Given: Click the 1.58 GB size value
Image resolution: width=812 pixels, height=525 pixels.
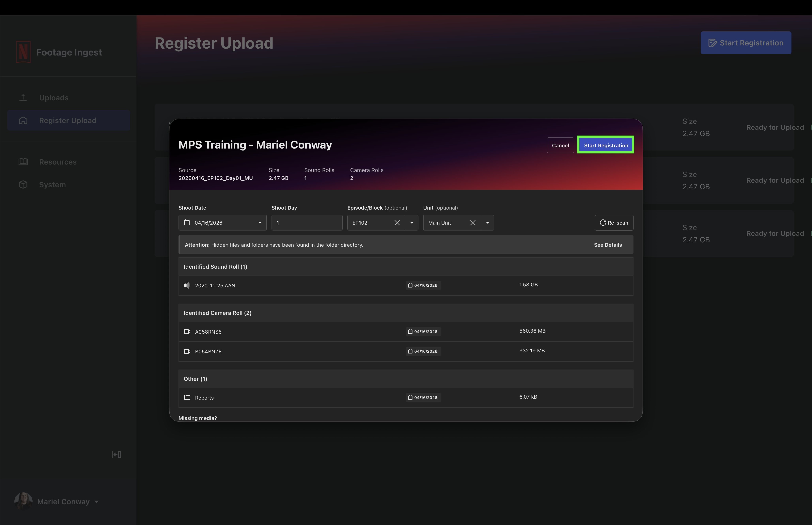Looking at the screenshot, I should point(528,285).
